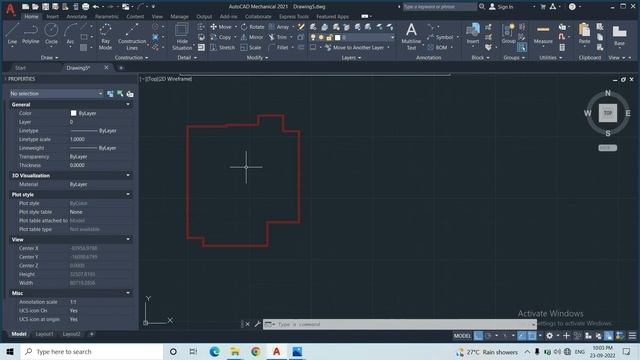Click the Plot printer icon in quick access
Image resolution: width=640 pixels, height=360 pixels.
(85, 7)
